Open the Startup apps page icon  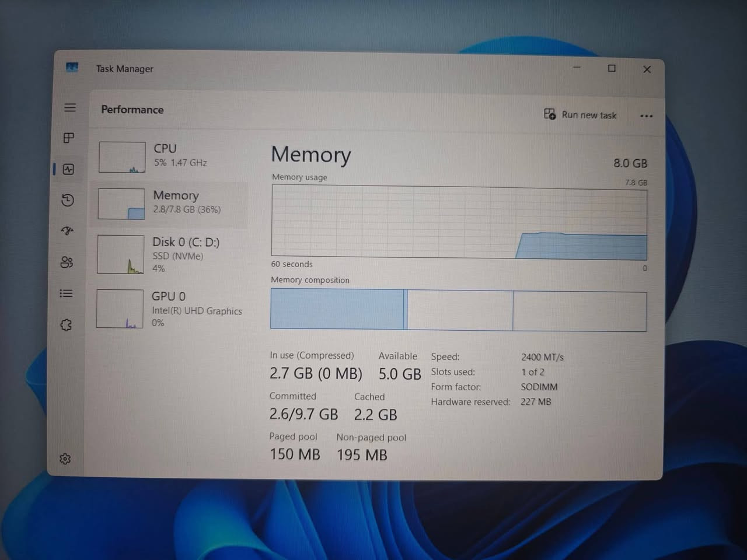(68, 231)
